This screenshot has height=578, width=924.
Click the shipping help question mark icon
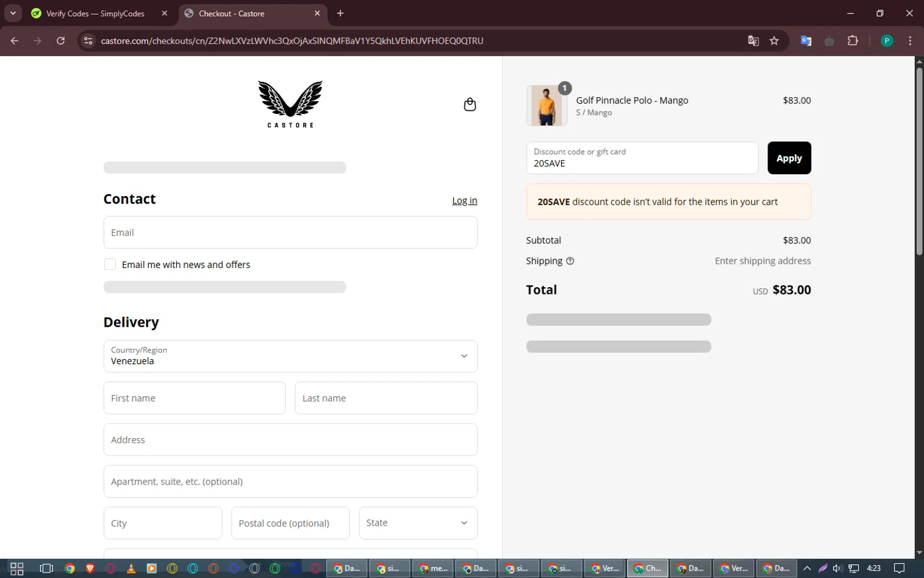click(x=570, y=261)
